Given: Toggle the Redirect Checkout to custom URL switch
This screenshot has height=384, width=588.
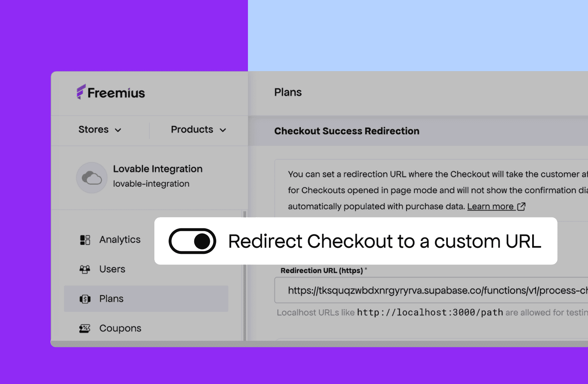Looking at the screenshot, I should coord(192,241).
